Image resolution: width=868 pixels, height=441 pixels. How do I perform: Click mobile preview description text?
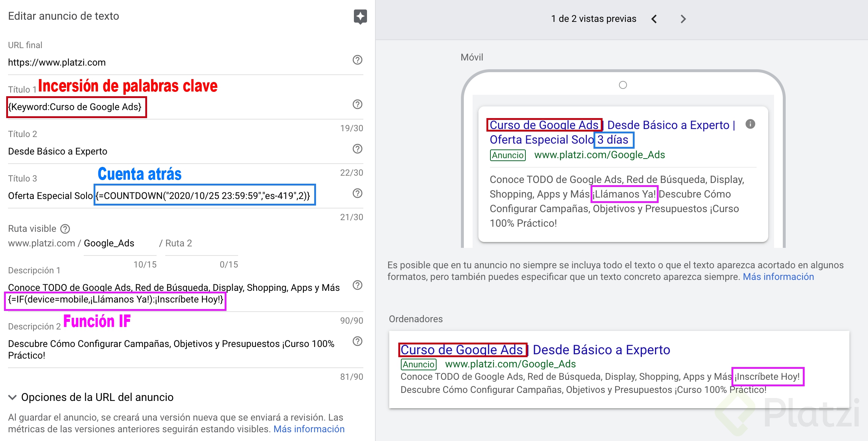click(x=617, y=201)
